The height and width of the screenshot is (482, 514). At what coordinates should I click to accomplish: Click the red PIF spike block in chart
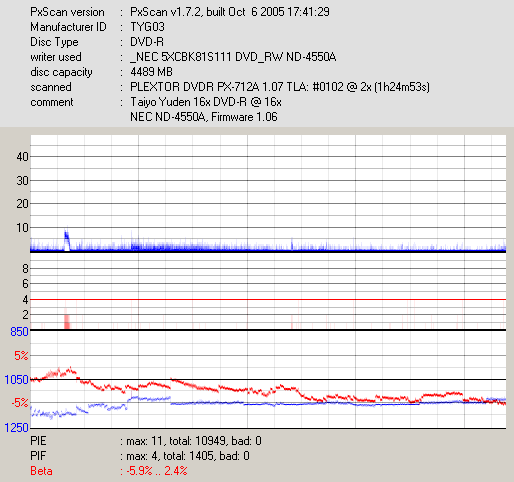click(x=67, y=322)
